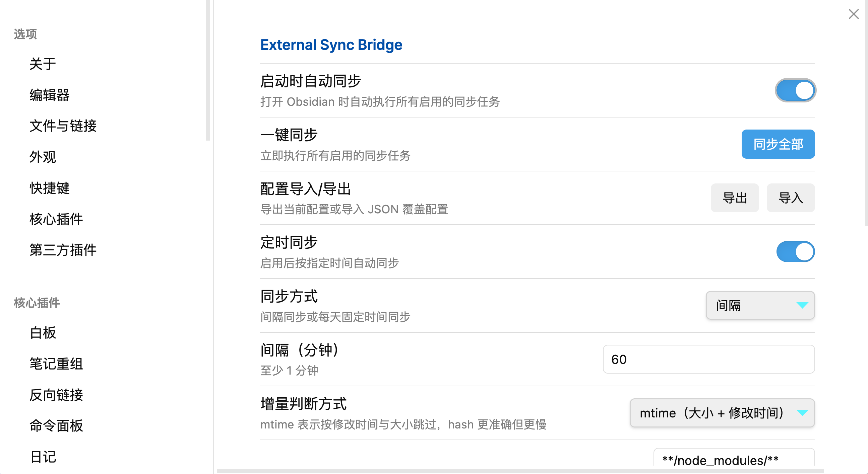Switch to the 外观 settings tab
Screen dimensions: 868x474
tap(43, 157)
